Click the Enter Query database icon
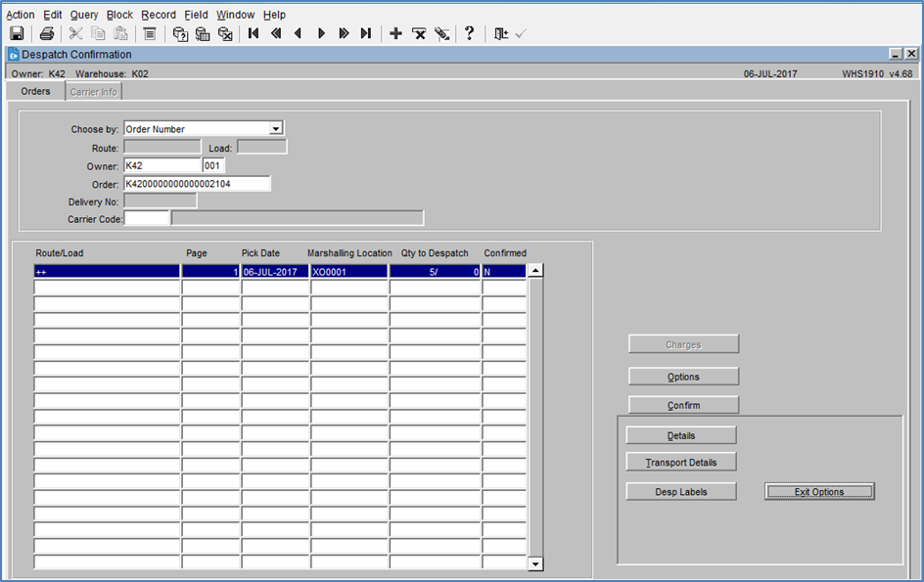Viewport: 924px width, 582px height. (180, 33)
